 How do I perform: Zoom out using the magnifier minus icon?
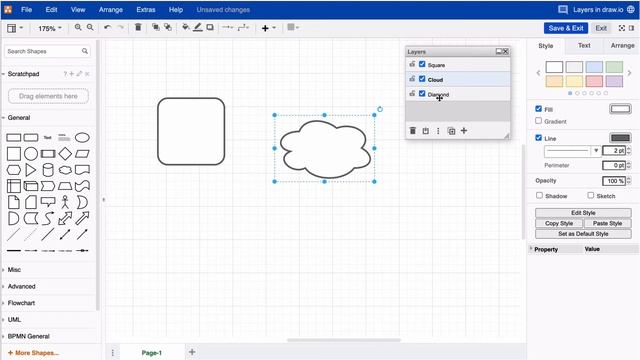point(90,27)
